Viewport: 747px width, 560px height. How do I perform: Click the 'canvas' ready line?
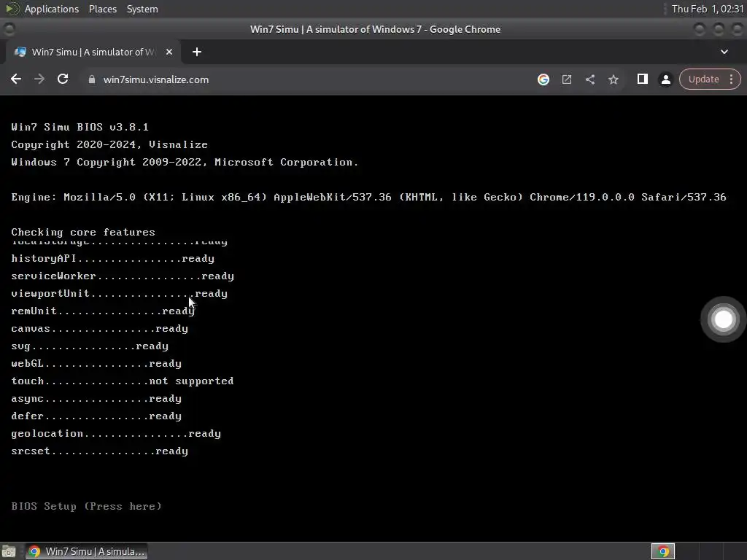pyautogui.click(x=99, y=329)
